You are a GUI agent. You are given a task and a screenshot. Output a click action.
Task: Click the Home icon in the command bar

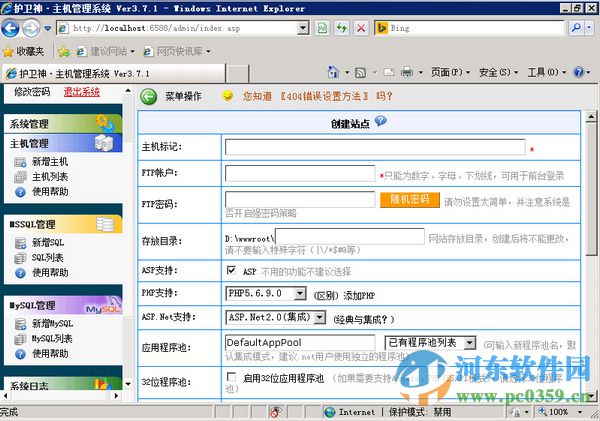tap(333, 72)
